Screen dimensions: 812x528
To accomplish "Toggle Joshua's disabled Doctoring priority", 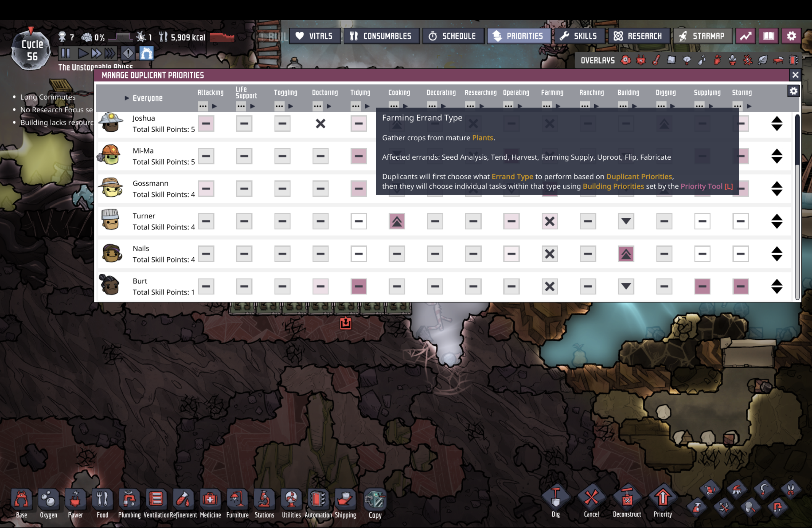I will tap(320, 123).
